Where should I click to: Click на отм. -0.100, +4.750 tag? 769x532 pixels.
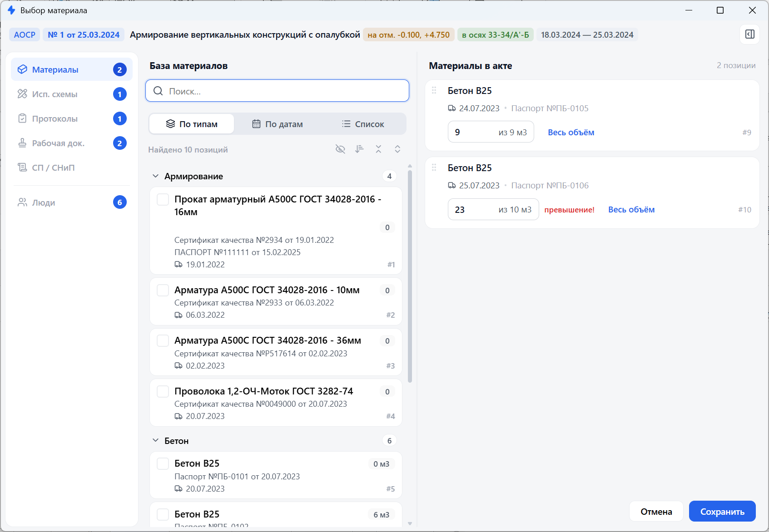409,35
